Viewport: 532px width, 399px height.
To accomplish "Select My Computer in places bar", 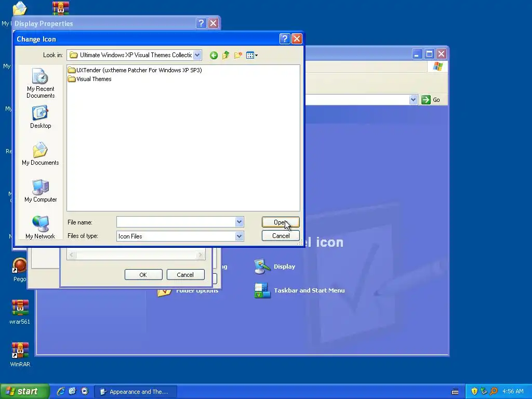I will (x=41, y=191).
